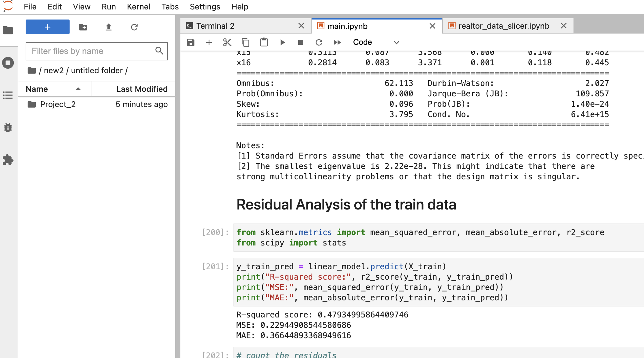Restart the kernel and run all cells

click(x=337, y=42)
